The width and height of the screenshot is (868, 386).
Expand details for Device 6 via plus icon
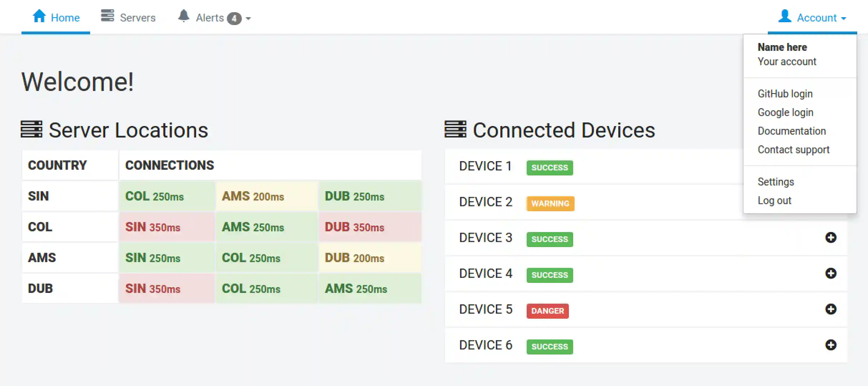tap(831, 345)
